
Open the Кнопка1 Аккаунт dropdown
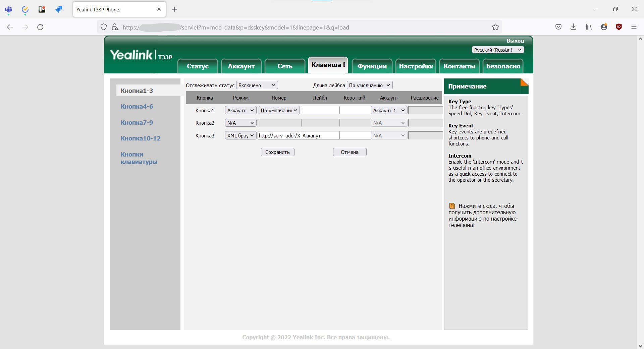[389, 110]
